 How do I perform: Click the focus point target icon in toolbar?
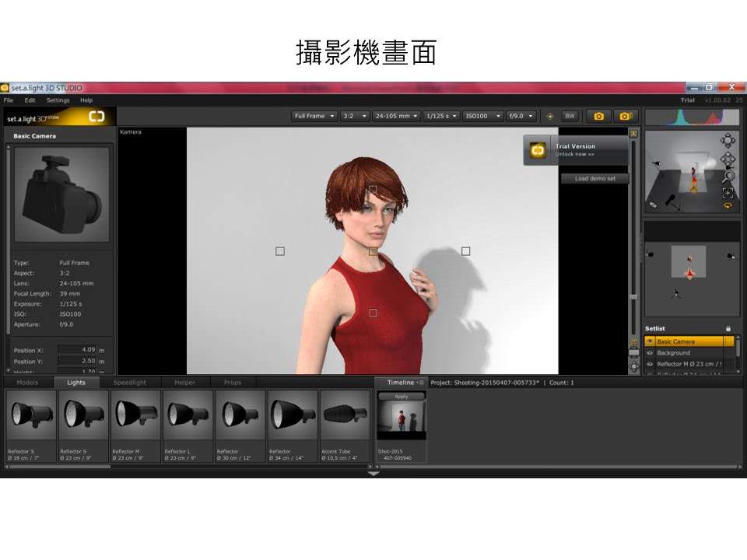coord(550,116)
